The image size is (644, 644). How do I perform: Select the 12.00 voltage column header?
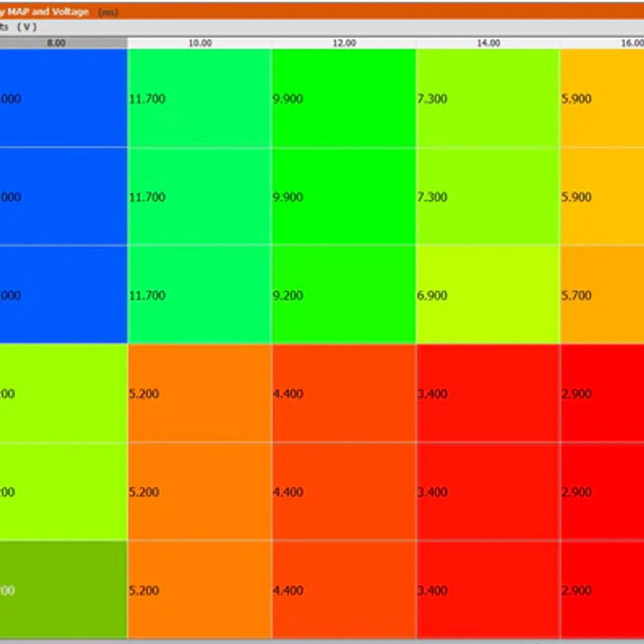click(344, 43)
